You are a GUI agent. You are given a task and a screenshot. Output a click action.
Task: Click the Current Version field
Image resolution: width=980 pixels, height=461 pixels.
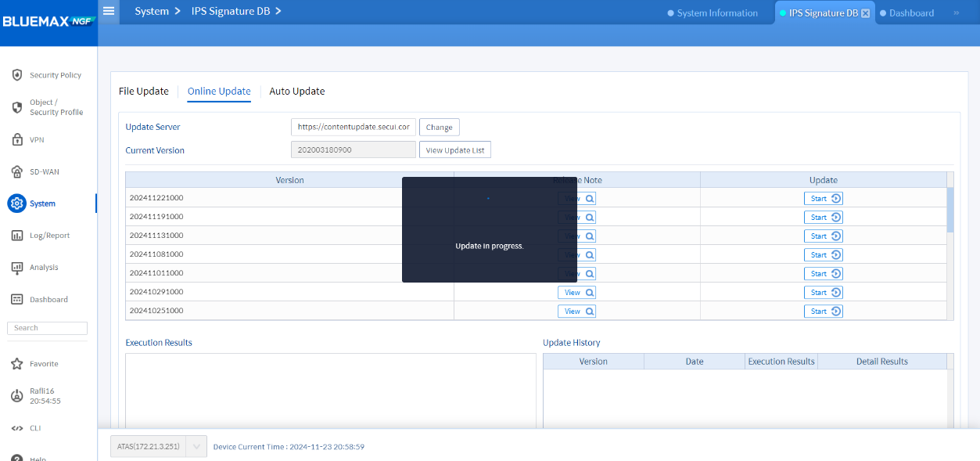click(354, 149)
